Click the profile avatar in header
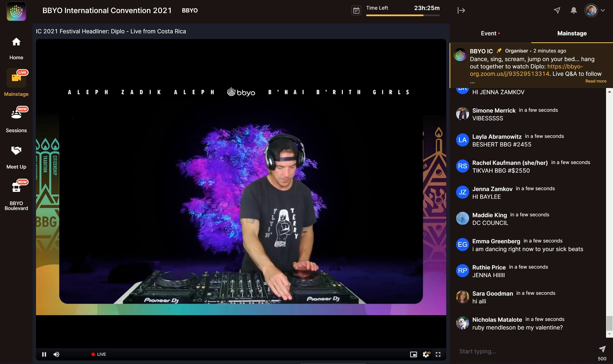Image resolution: width=613 pixels, height=364 pixels. coord(591,10)
